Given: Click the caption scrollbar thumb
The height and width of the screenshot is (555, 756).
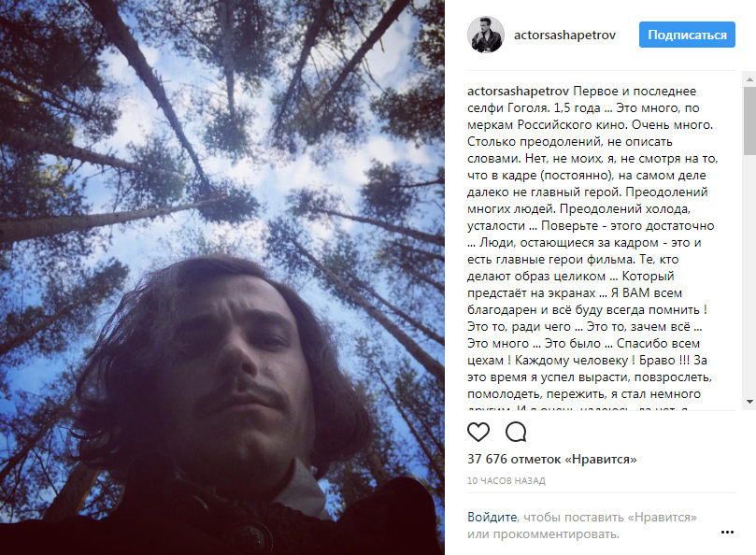Looking at the screenshot, I should coord(749,121).
